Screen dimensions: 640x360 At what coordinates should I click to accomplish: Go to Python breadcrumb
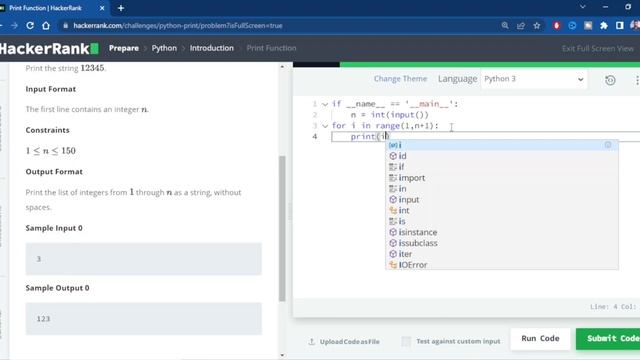[164, 48]
